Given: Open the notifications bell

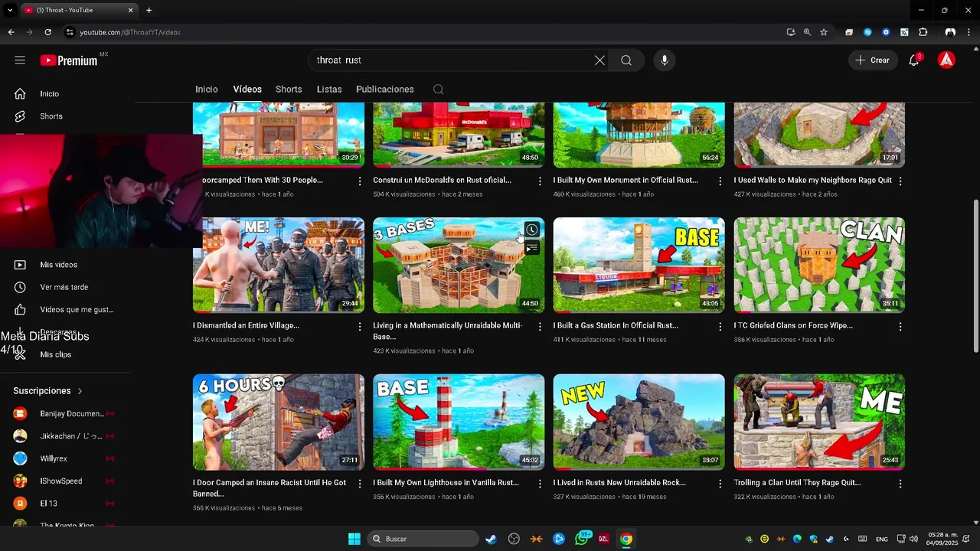Looking at the screenshot, I should [x=913, y=60].
